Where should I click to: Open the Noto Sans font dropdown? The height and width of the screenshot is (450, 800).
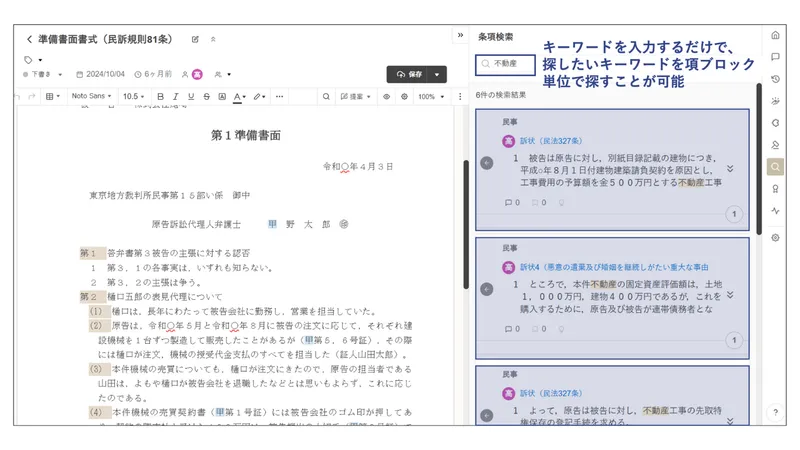click(91, 96)
